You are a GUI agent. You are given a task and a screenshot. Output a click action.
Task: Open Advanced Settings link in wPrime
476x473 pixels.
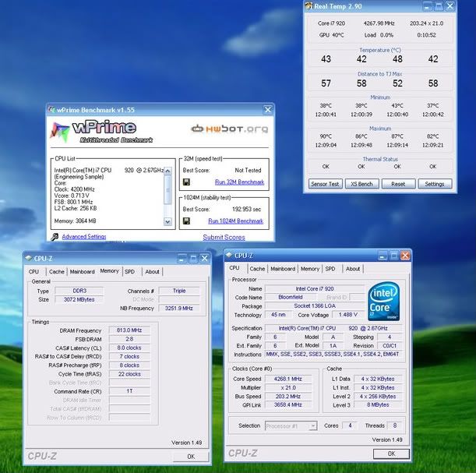tap(84, 237)
